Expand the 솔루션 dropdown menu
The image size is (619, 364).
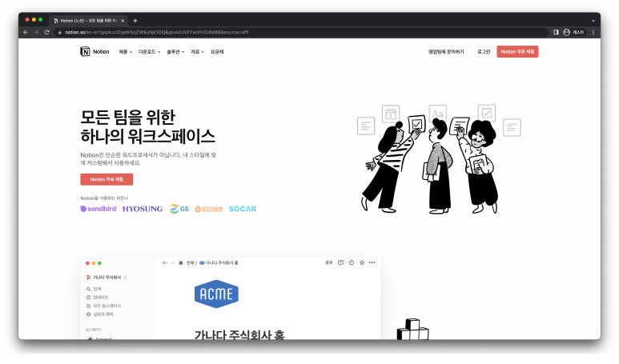175,51
